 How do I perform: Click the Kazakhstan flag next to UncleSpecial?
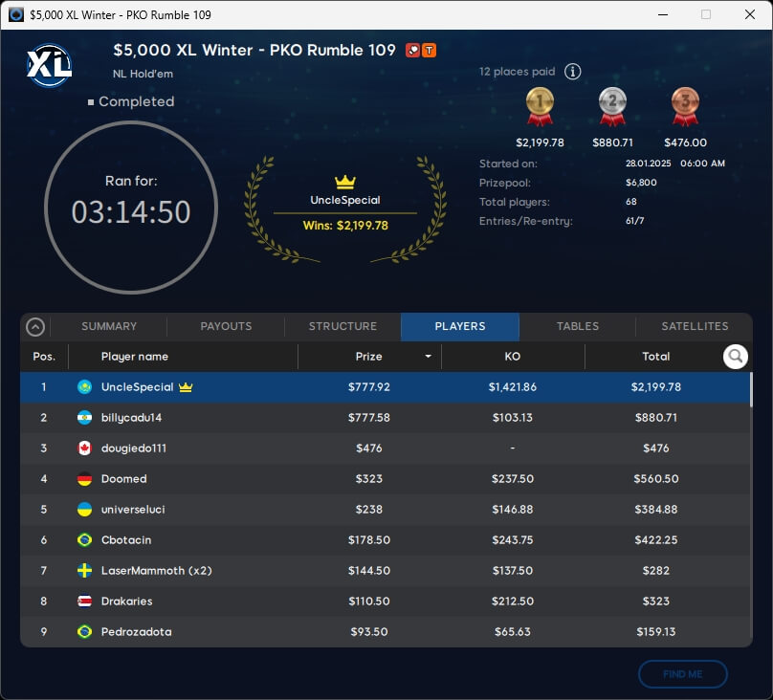85,386
